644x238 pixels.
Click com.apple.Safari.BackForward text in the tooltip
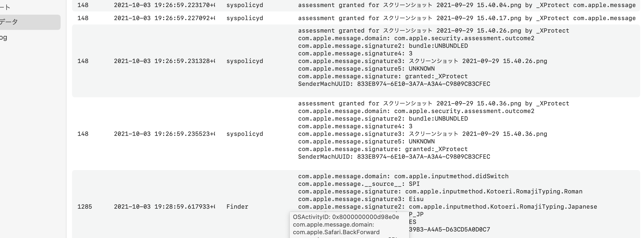pos(336,232)
